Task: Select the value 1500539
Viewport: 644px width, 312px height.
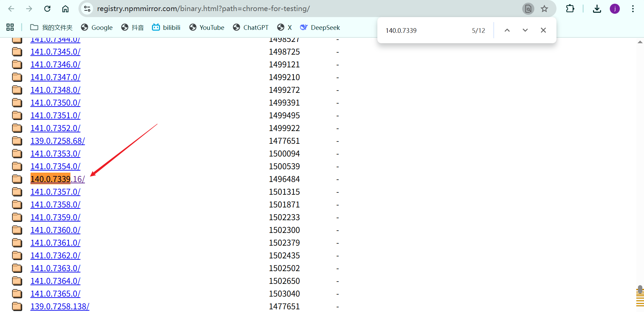Action: 284,167
